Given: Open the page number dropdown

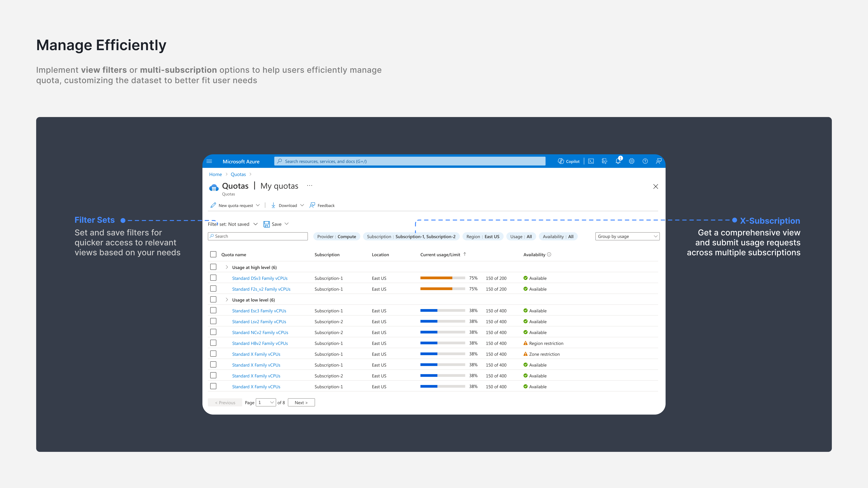Looking at the screenshot, I should 266,402.
